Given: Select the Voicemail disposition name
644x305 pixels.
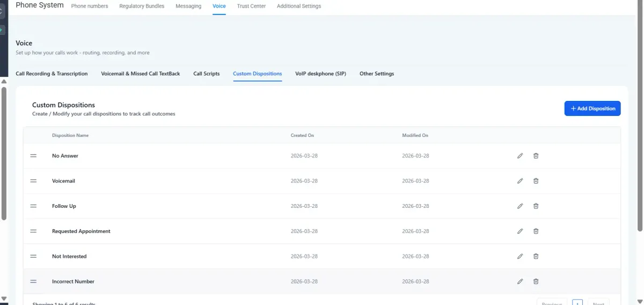Looking at the screenshot, I should pos(63,181).
